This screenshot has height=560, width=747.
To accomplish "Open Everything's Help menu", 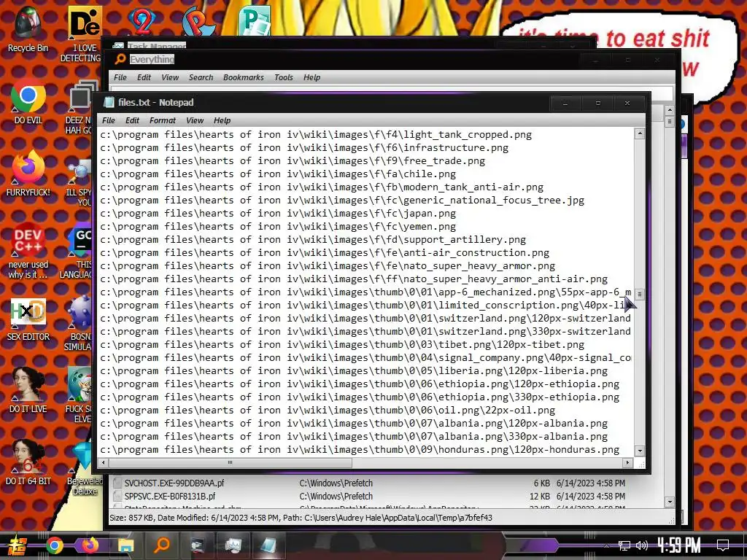I will tap(312, 77).
